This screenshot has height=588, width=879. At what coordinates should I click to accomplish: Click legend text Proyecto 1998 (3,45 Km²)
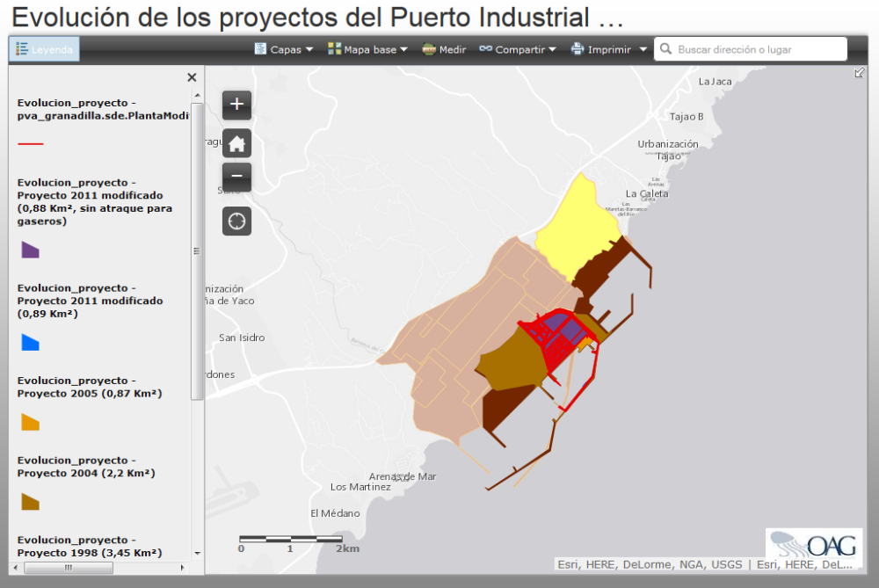coord(90,553)
